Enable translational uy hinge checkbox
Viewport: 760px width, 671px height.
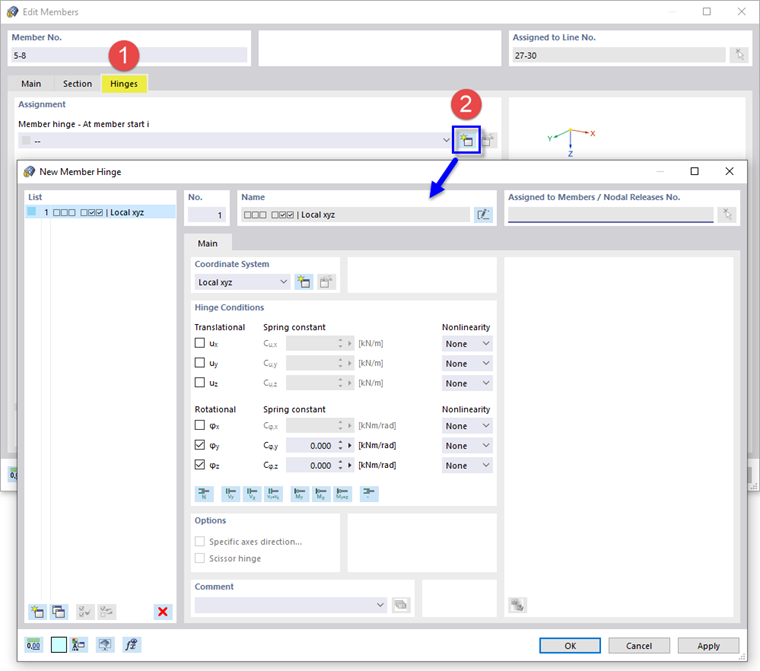pyautogui.click(x=200, y=363)
